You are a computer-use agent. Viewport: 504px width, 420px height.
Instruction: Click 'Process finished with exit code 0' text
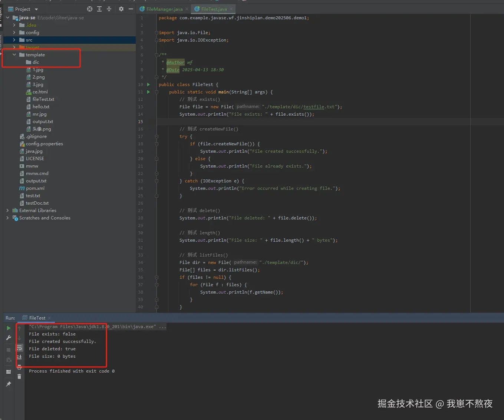click(x=72, y=371)
